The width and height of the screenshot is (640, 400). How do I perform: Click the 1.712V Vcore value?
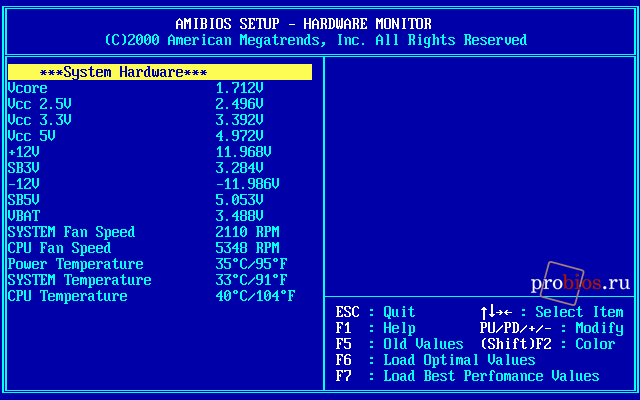tap(240, 88)
